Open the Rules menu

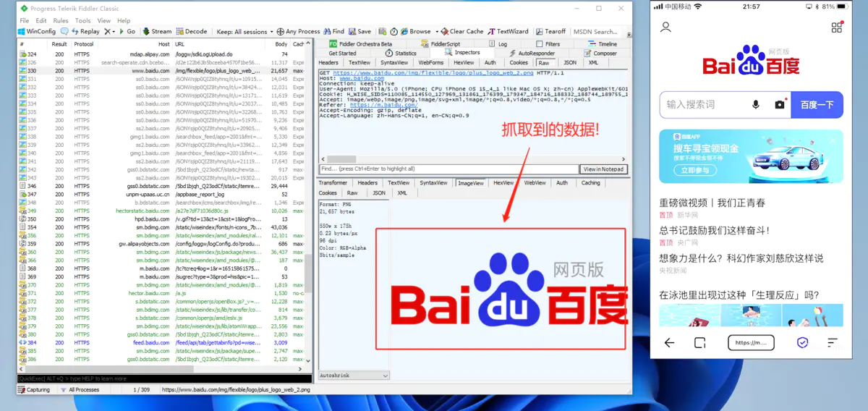coord(61,21)
